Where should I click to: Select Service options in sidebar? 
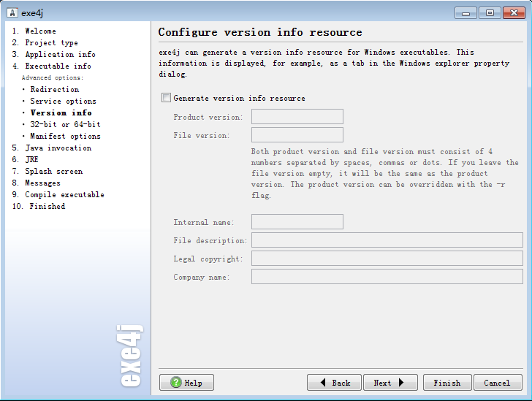[63, 101]
